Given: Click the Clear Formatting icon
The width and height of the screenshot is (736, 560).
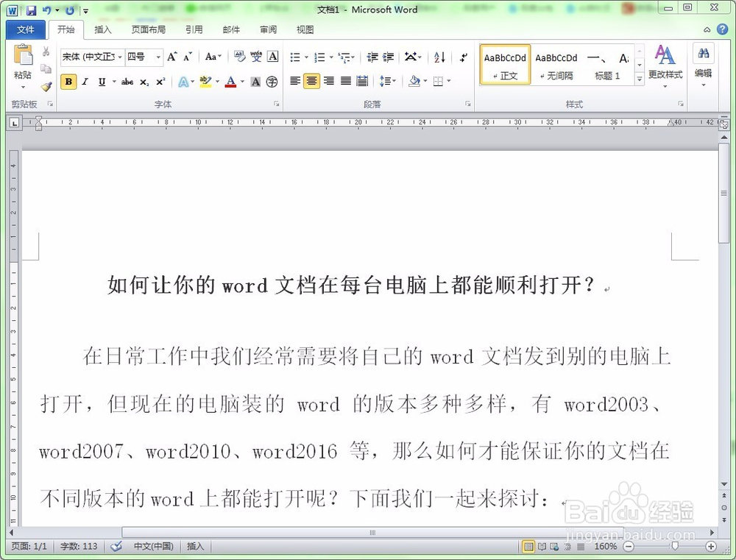Looking at the screenshot, I should pyautogui.click(x=239, y=57).
